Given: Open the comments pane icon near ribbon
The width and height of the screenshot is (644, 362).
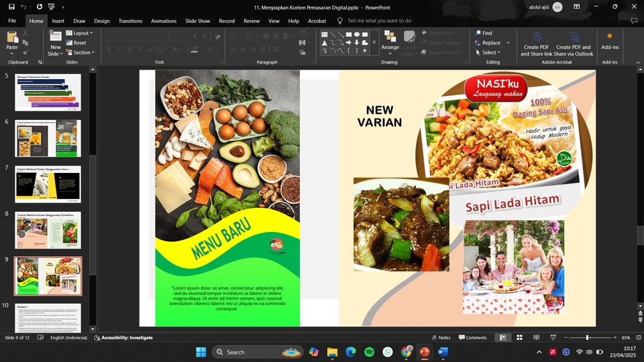Looking at the screenshot, I should coord(634,21).
